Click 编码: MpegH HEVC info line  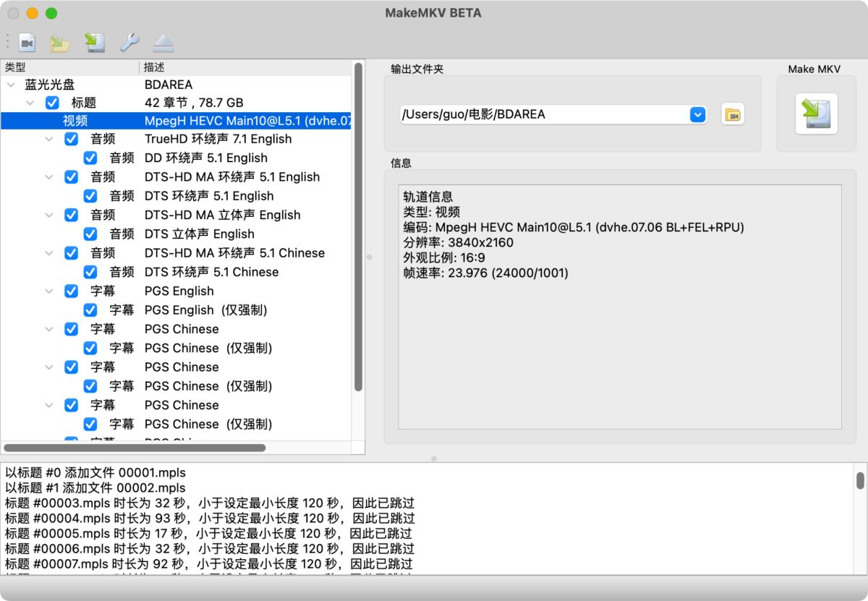pos(574,227)
